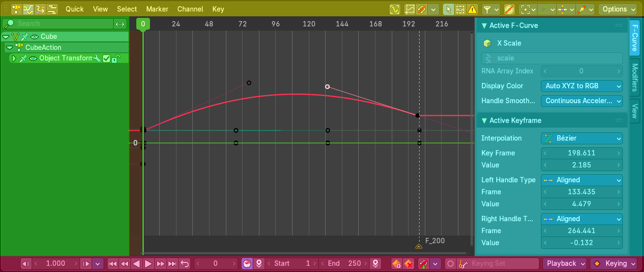Click the action icon beside CubeAction

tap(19, 47)
